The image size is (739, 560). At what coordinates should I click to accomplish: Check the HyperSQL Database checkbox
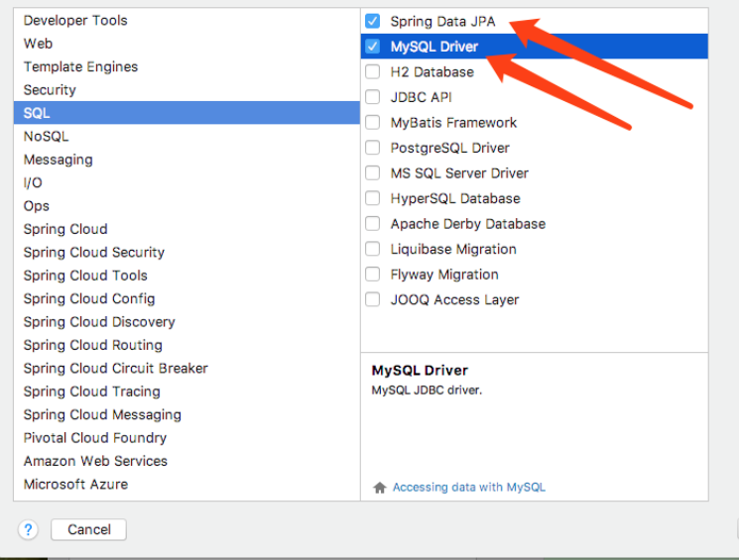[372, 198]
